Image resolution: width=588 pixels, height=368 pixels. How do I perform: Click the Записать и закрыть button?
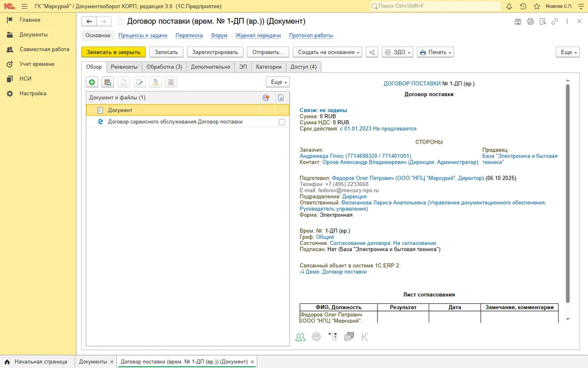click(x=113, y=52)
